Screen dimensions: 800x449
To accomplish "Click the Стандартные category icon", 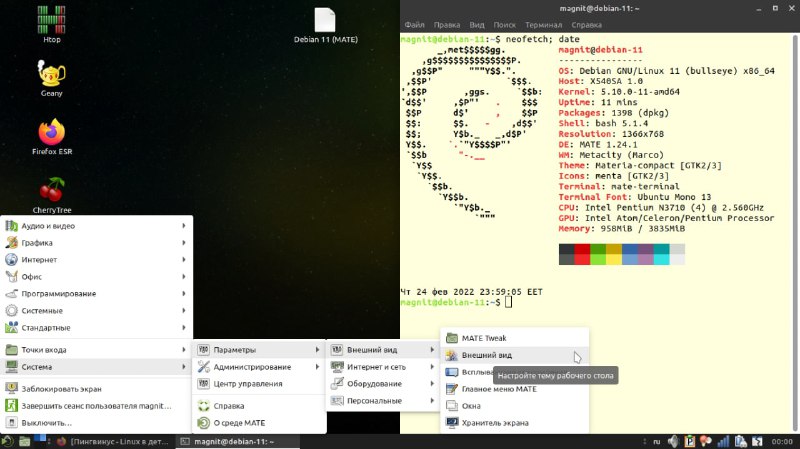I will [11, 327].
